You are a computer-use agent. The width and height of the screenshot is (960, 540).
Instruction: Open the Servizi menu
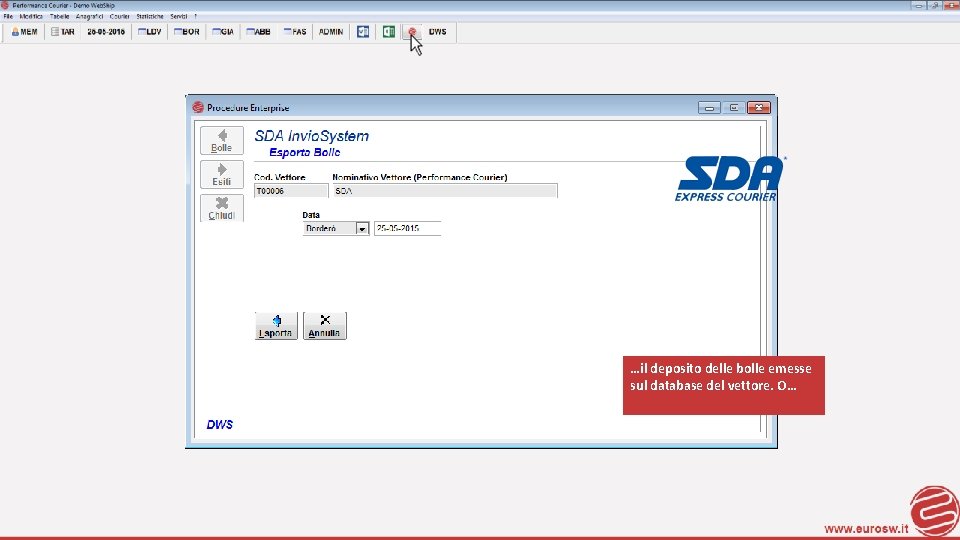click(179, 17)
